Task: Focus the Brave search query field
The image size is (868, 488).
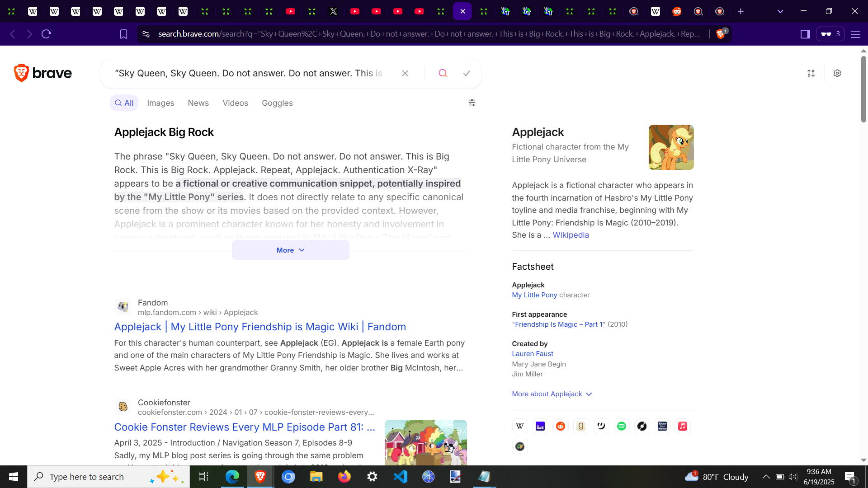Action: click(x=249, y=73)
